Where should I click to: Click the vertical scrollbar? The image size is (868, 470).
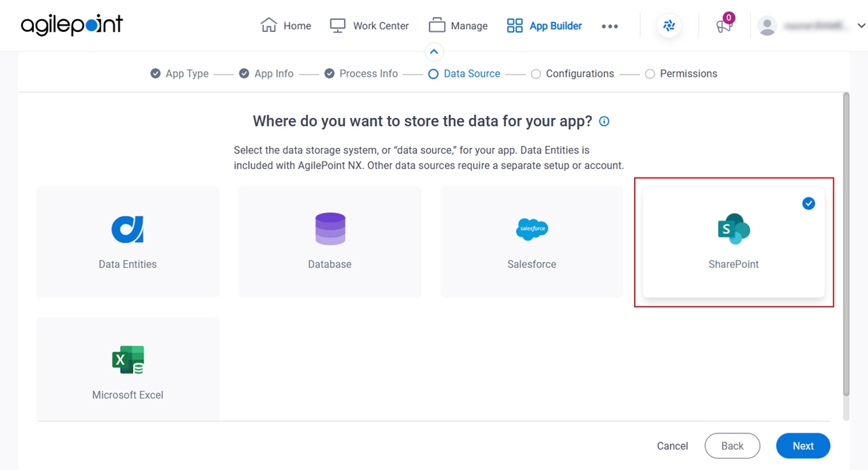[x=846, y=244]
